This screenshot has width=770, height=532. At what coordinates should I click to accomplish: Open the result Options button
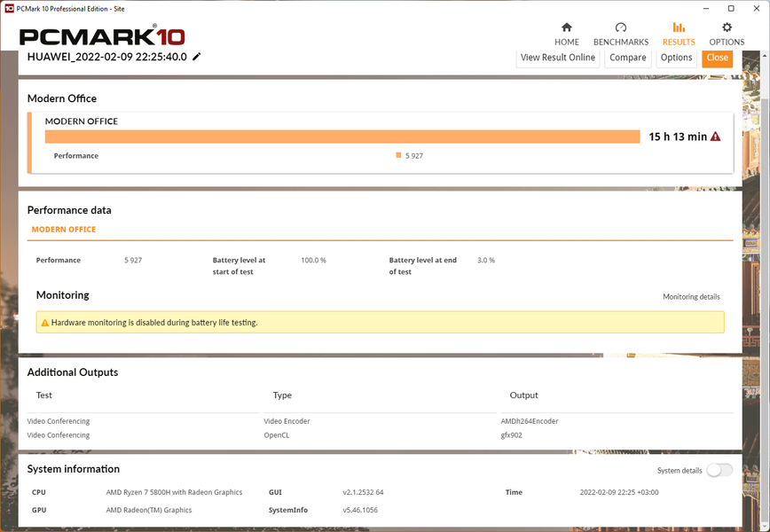pos(676,58)
